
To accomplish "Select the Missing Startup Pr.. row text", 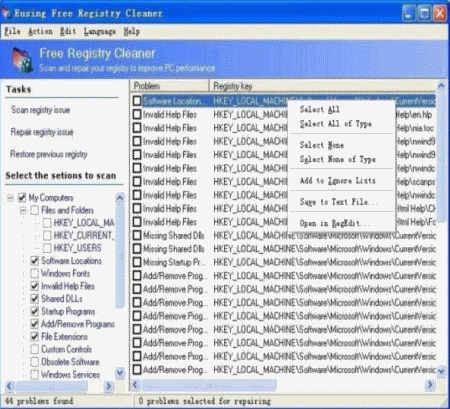I will [x=174, y=262].
